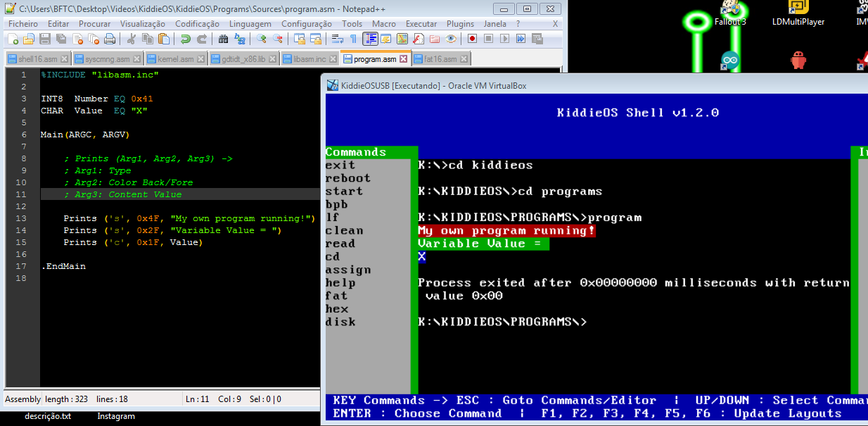Toggle show all characters display

point(353,39)
